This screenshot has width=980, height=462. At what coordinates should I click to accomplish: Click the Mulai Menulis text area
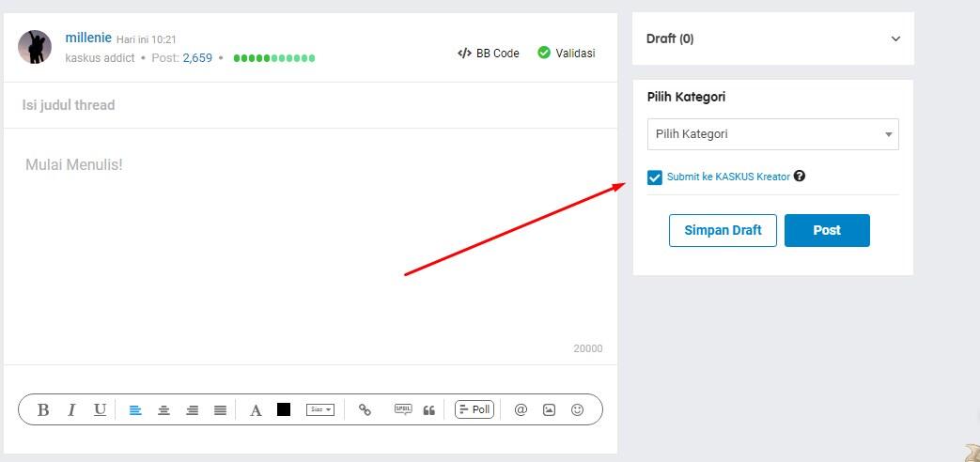click(310, 247)
